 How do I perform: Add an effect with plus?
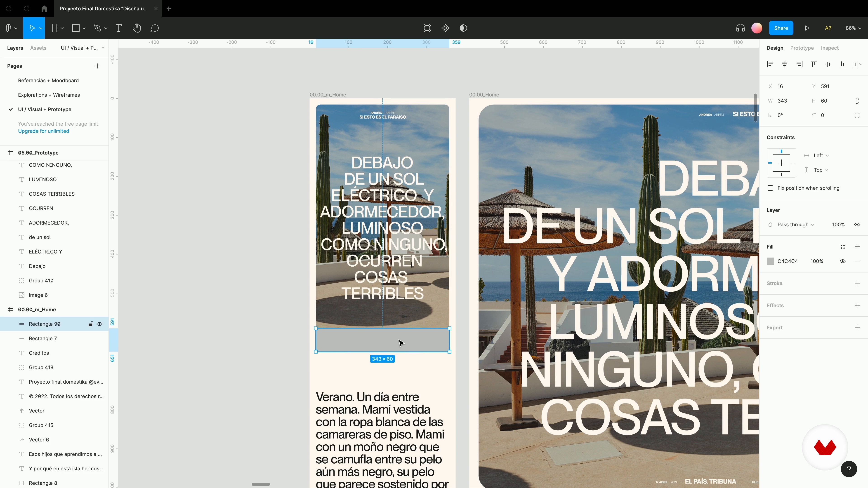click(857, 305)
